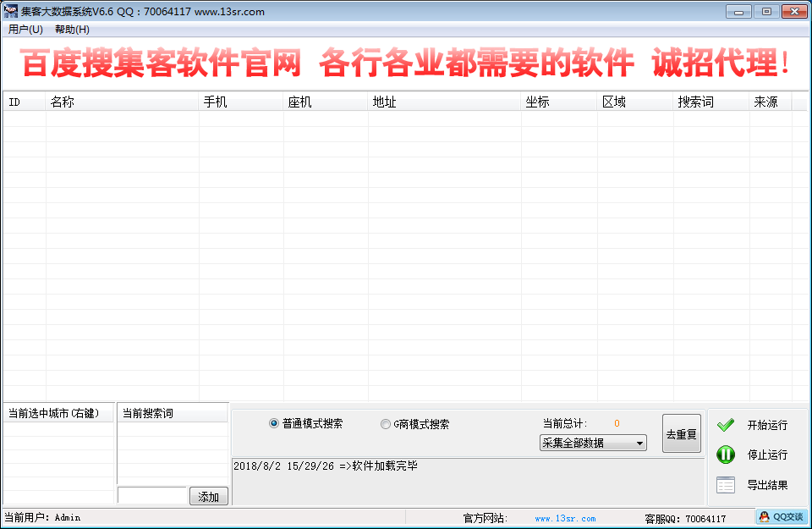Click 开始运行 label

tap(767, 425)
